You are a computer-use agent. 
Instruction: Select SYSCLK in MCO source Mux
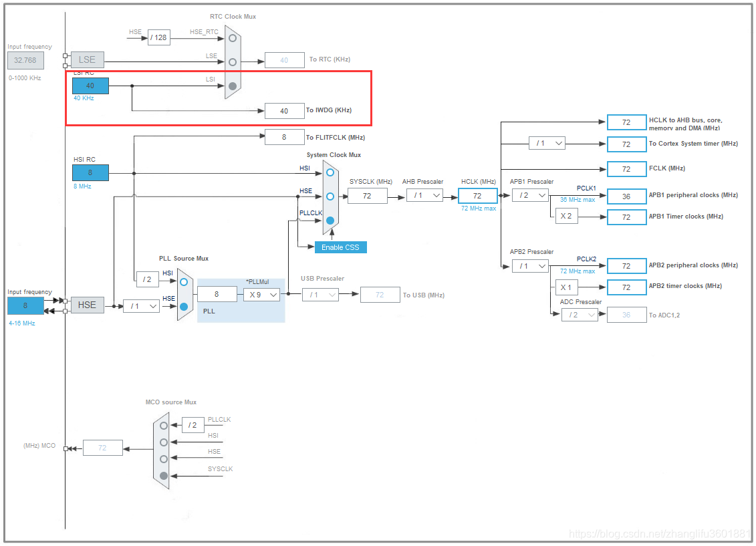[164, 476]
